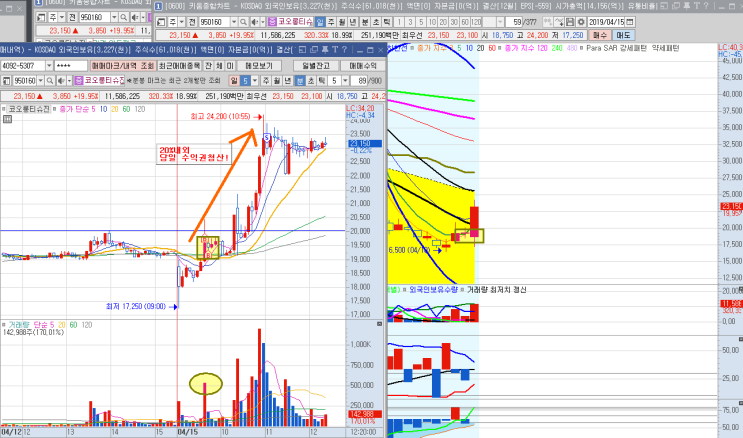This screenshot has width=743, height=438.
Task: Select the 일별잔고 tab button
Action: [316, 65]
